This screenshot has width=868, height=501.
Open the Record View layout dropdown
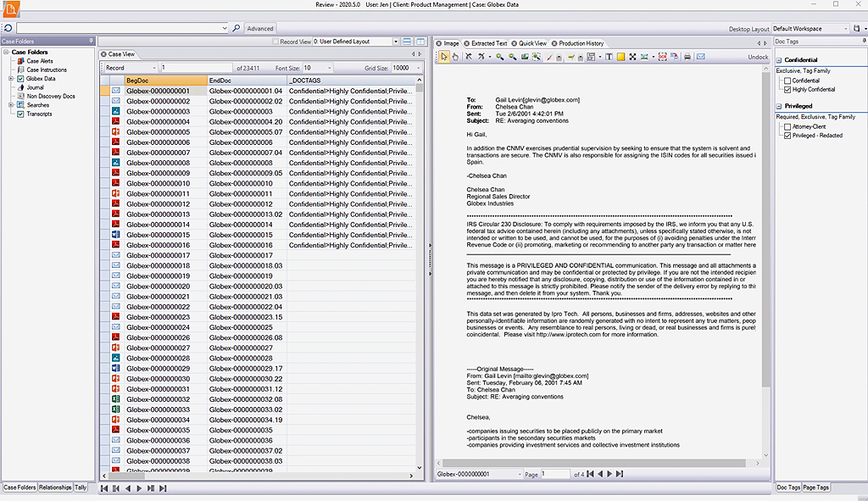[x=394, y=41]
